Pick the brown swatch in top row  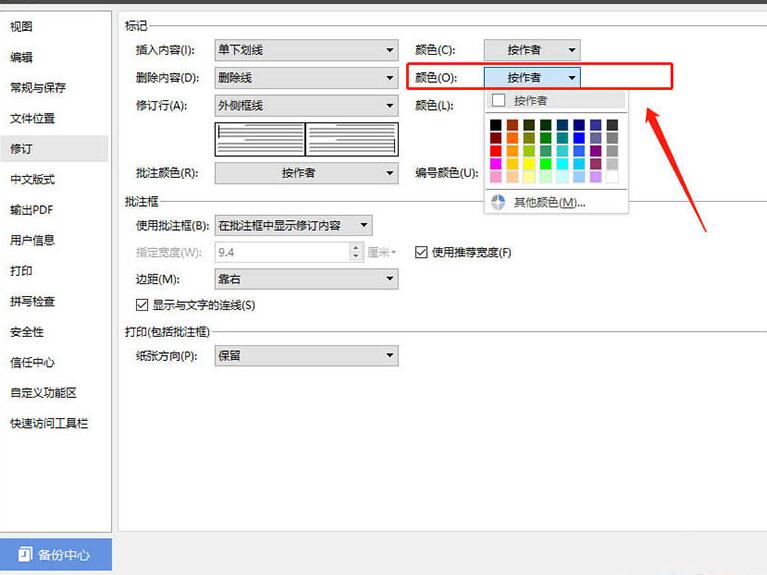click(512, 125)
